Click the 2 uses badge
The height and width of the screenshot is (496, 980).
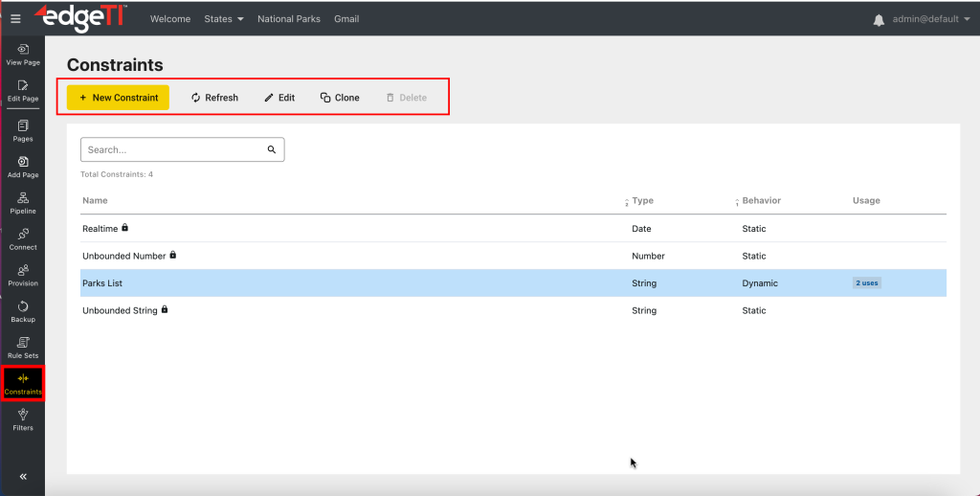tap(867, 282)
